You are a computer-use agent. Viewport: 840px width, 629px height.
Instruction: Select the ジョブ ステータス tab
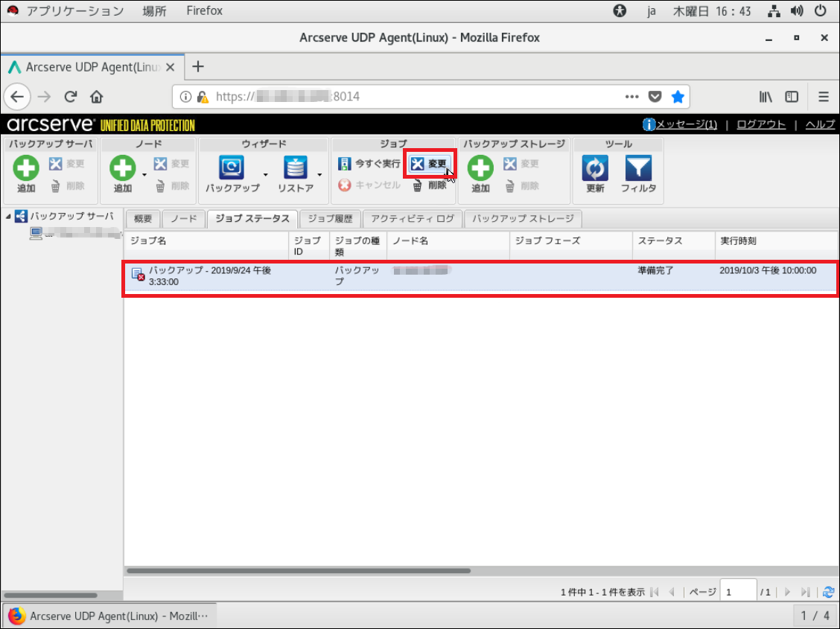pyautogui.click(x=252, y=218)
